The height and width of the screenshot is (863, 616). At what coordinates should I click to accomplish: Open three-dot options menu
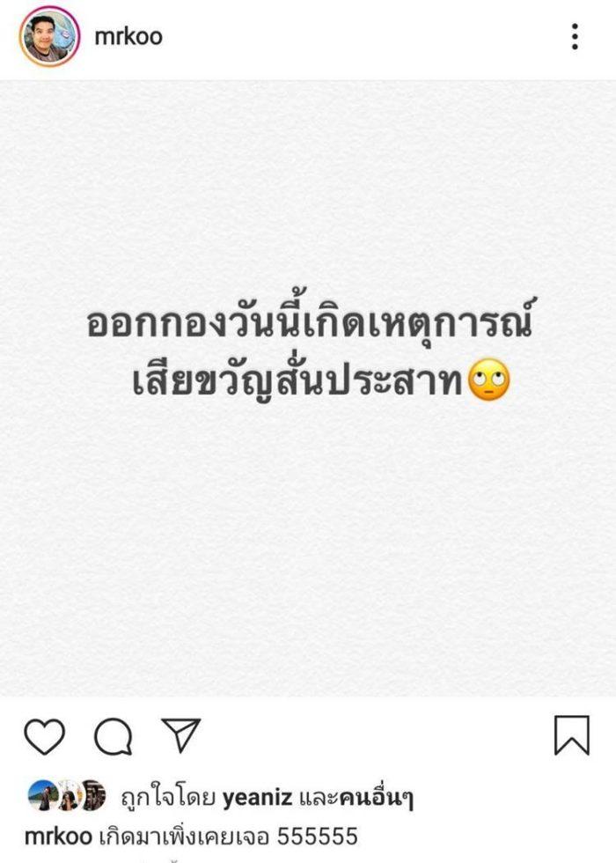(575, 36)
